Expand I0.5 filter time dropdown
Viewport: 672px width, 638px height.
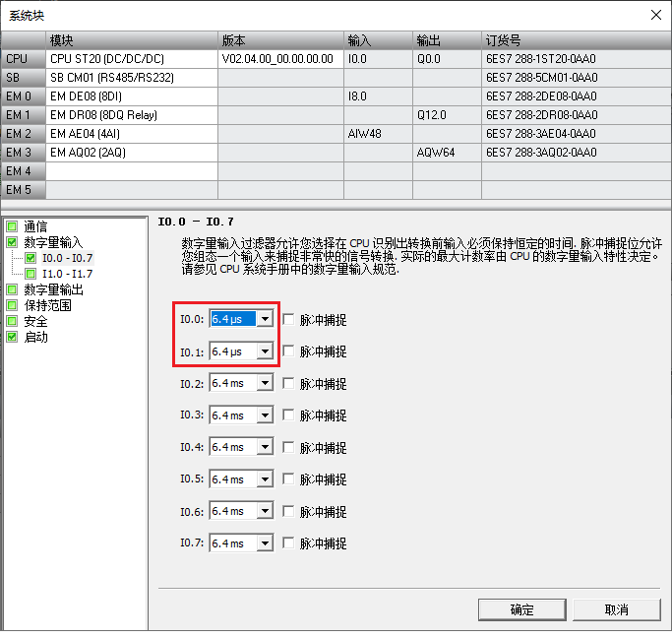(265, 479)
